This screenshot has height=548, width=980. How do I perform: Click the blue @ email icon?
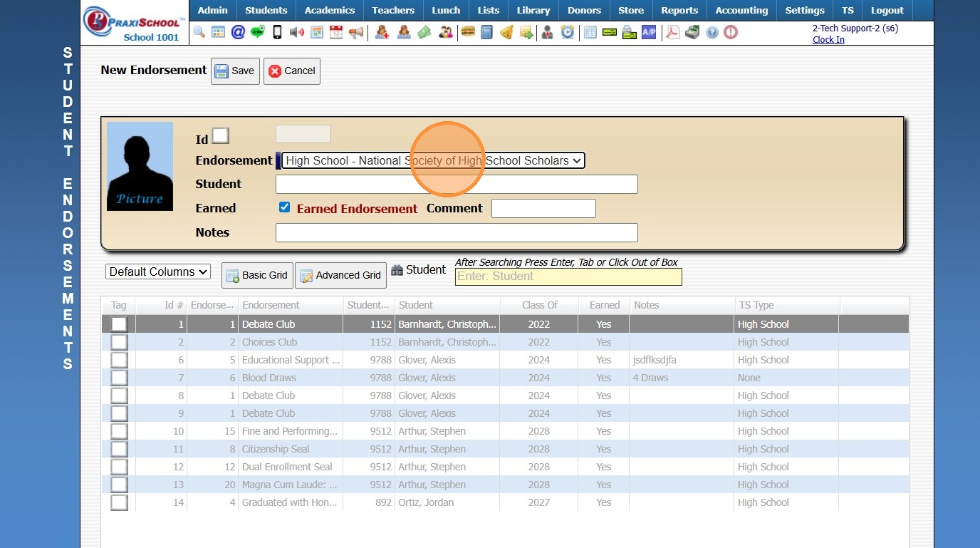[x=238, y=32]
